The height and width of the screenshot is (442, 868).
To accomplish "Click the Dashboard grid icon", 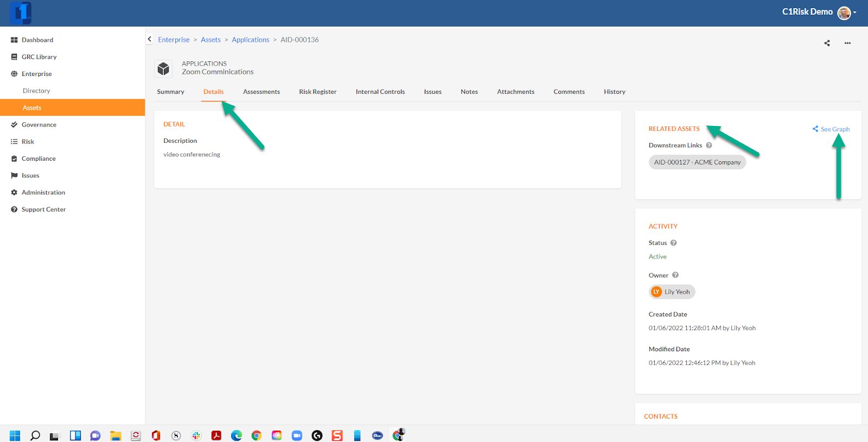I will pos(14,40).
